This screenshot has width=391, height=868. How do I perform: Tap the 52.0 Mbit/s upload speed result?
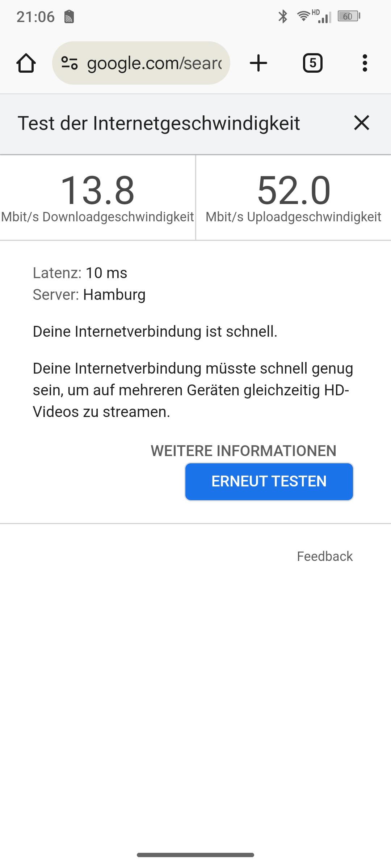[x=294, y=198]
